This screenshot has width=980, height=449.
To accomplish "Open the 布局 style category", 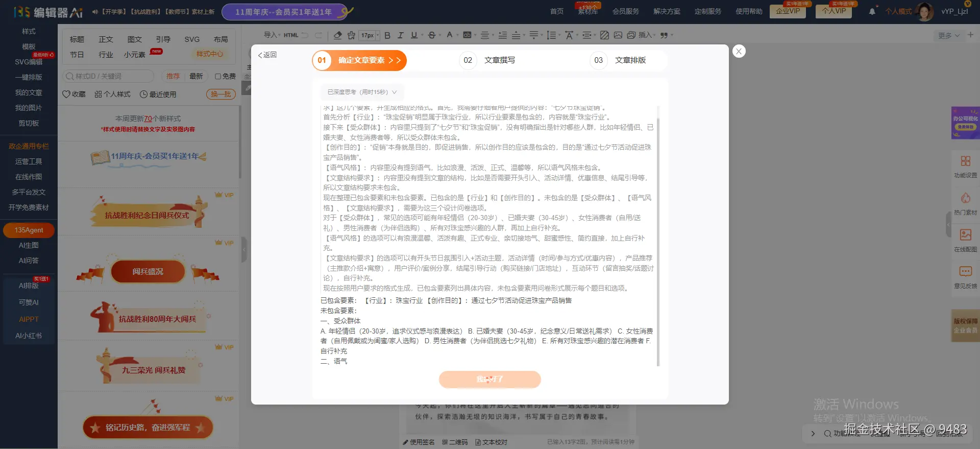I will 221,39.
